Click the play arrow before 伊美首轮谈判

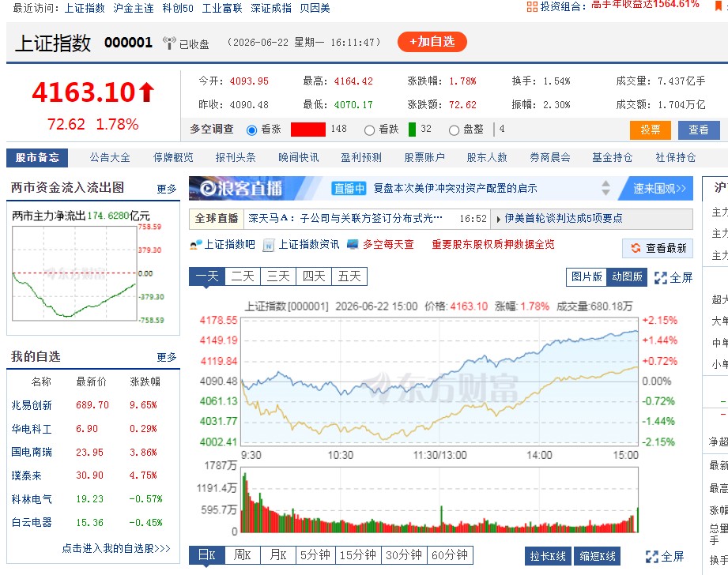pyautogui.click(x=498, y=219)
